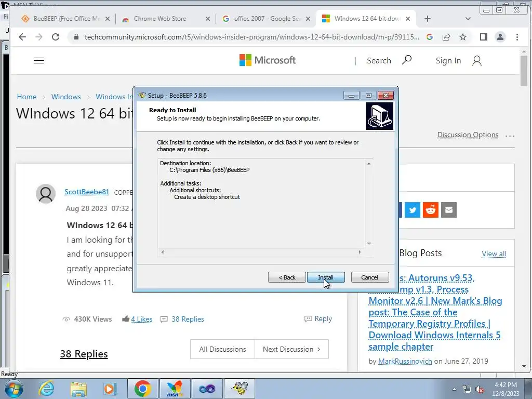Click Home breadcrumb link

tap(26, 97)
